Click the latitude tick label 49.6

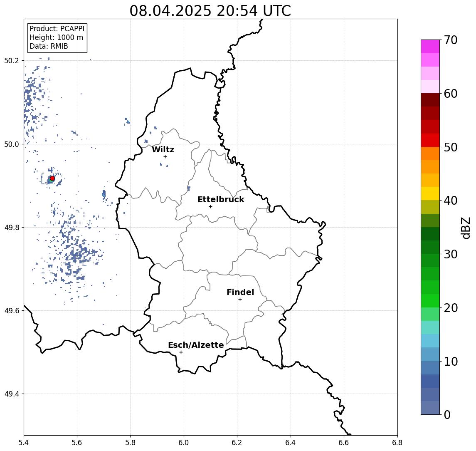click(x=12, y=311)
